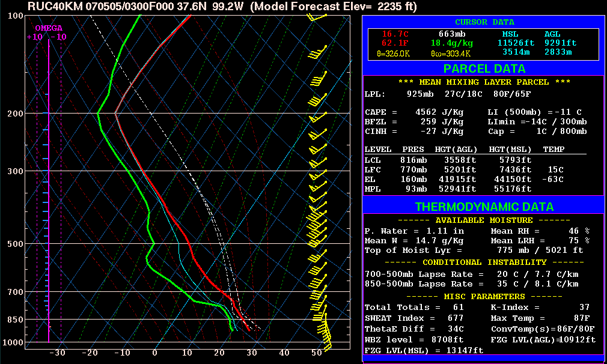Click the magenta OMEGA label
607x364 pixels.
[48, 28]
